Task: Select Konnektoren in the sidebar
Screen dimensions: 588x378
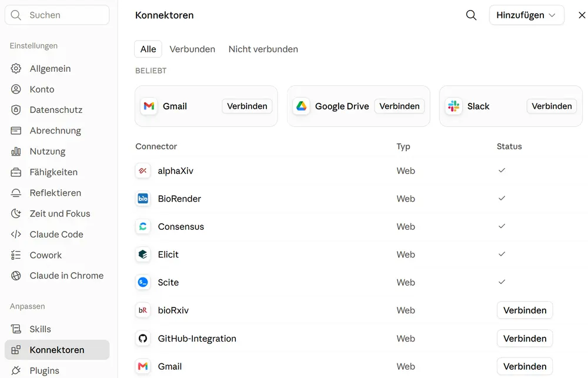Action: coord(57,350)
